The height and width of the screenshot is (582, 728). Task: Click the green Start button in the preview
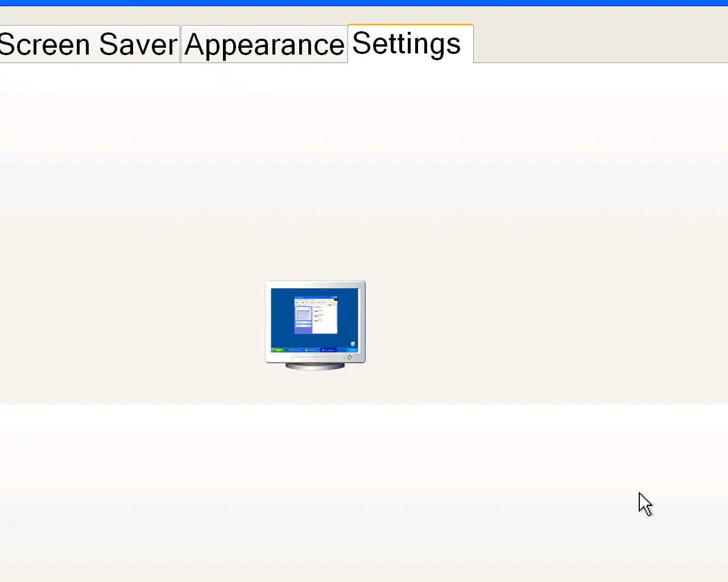(278, 350)
